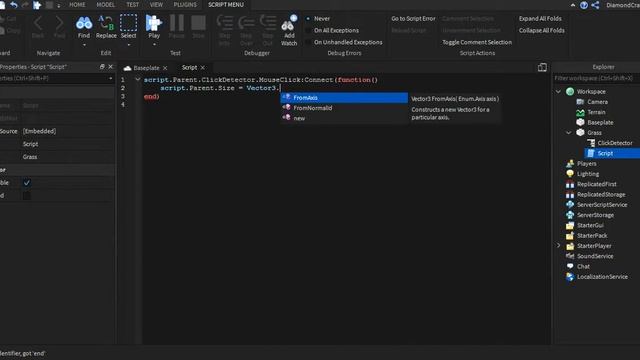Open the Select dropdown arrow
The image size is (640, 360).
tap(128, 44)
